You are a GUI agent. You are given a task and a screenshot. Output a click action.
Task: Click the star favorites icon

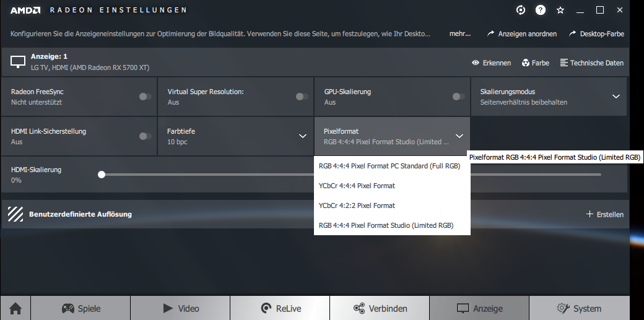[560, 11]
